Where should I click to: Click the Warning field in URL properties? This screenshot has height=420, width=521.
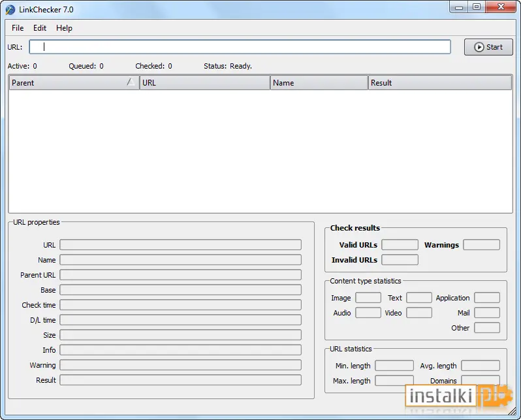[180, 364]
